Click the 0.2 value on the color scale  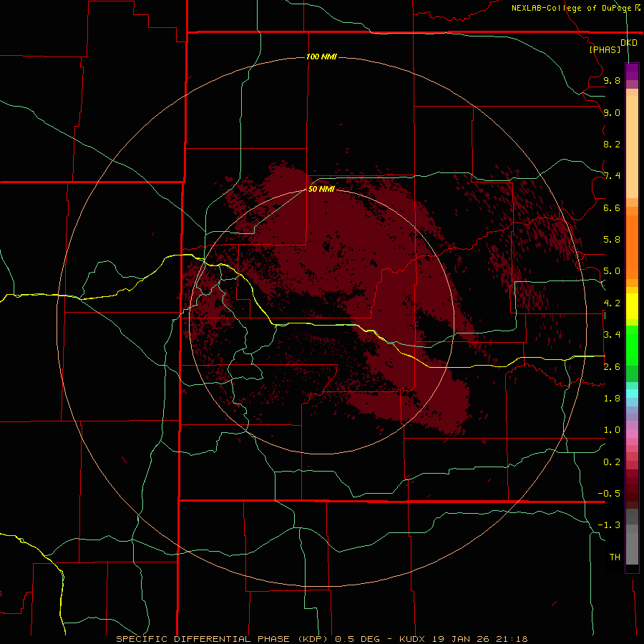tap(612, 462)
